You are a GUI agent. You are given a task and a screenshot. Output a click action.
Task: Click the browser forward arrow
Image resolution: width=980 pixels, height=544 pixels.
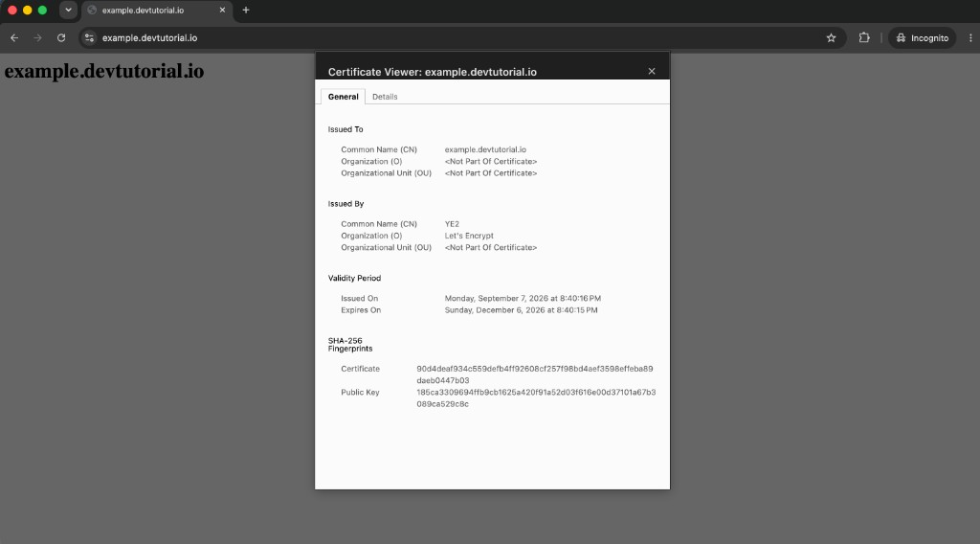37,38
